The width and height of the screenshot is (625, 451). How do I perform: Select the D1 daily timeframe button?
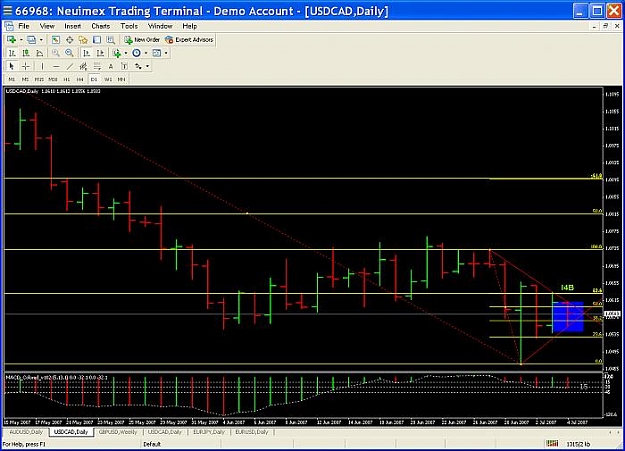tap(94, 79)
